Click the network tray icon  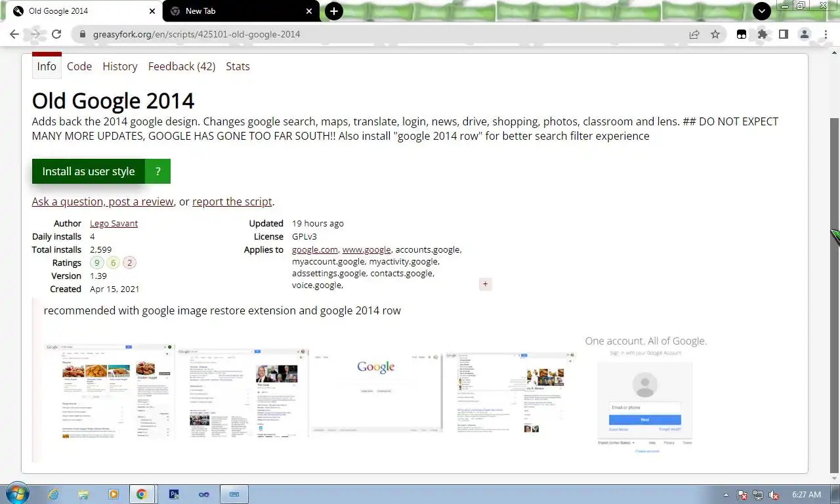(758, 495)
